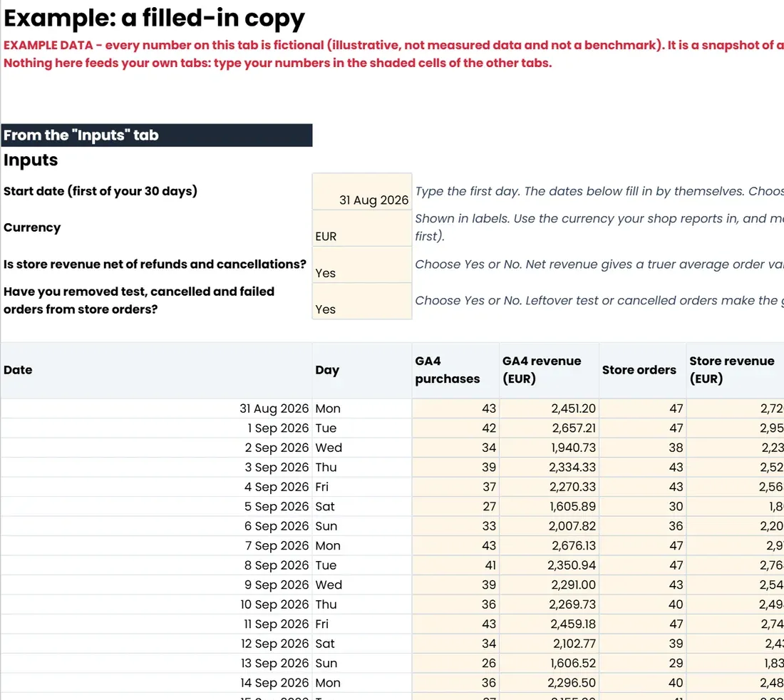Select GA4 revenue 2,269.73 cell
784x700 pixels.
549,604
